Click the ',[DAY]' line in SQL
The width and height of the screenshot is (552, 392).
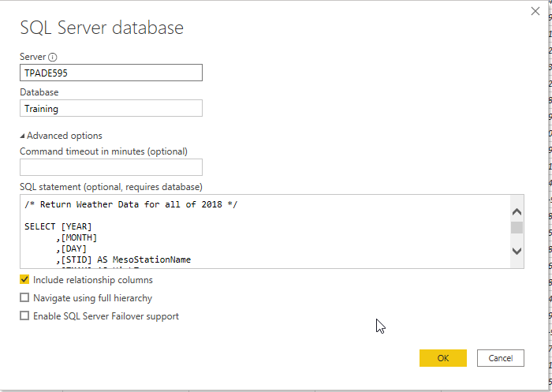[71, 248]
